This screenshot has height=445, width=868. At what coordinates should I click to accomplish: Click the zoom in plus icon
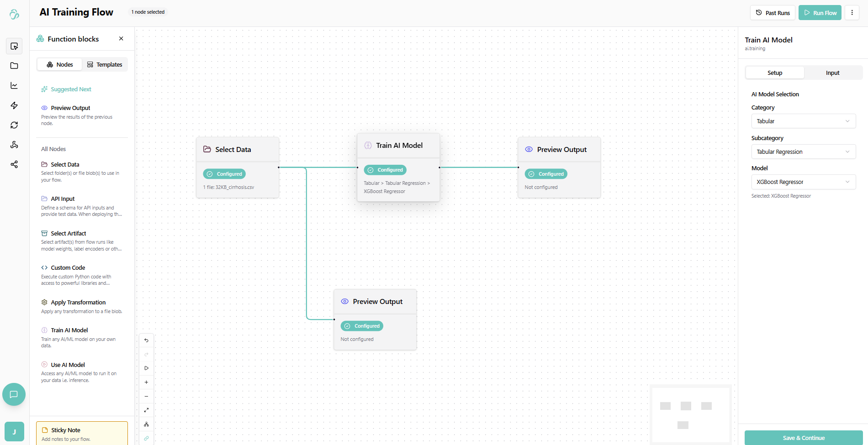[146, 382]
